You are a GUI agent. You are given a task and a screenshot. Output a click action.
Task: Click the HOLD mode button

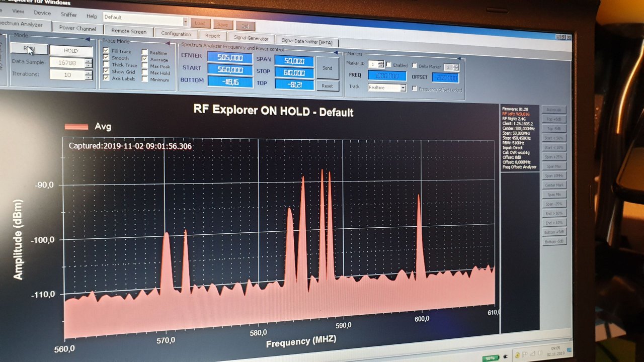(71, 51)
